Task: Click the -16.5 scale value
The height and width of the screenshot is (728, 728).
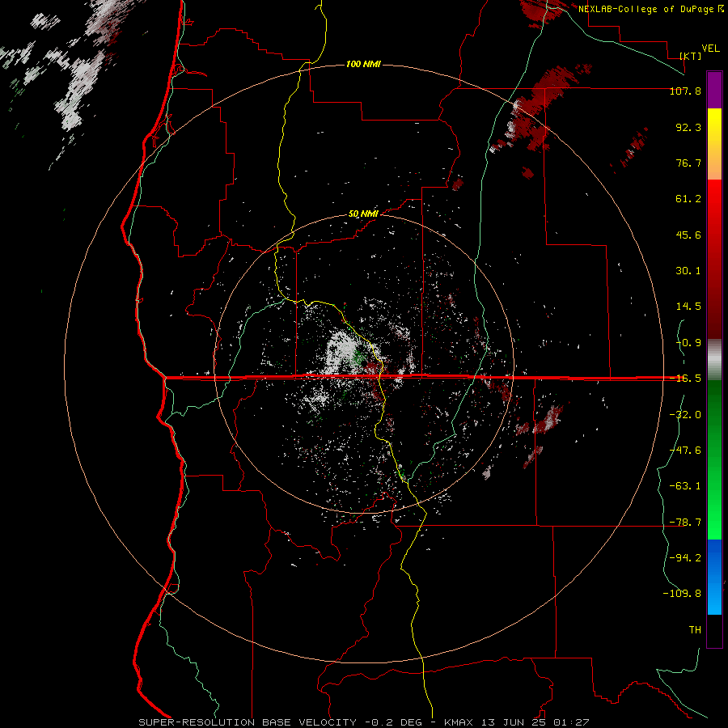Action: 685,379
